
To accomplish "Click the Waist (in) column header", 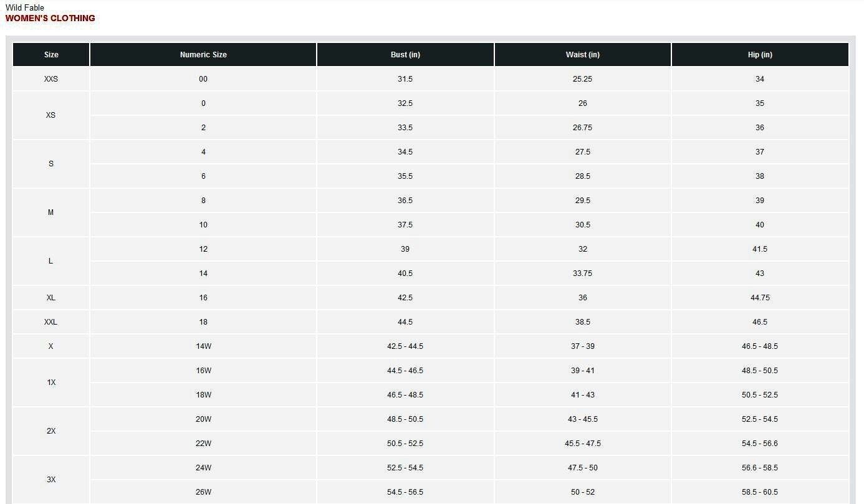I will coord(583,55).
